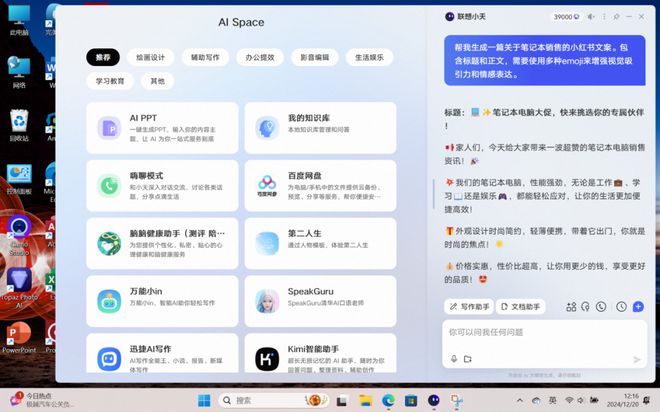
Task: Click the taskbar 搜索 search box
Action: [274, 400]
